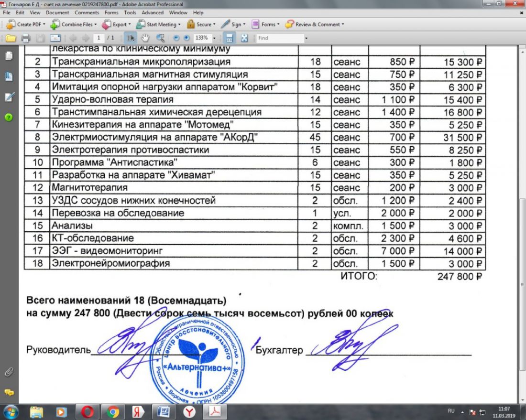Open the Find options dropdown arrow
Viewport: 526px width, 420px height.
[x=306, y=38]
